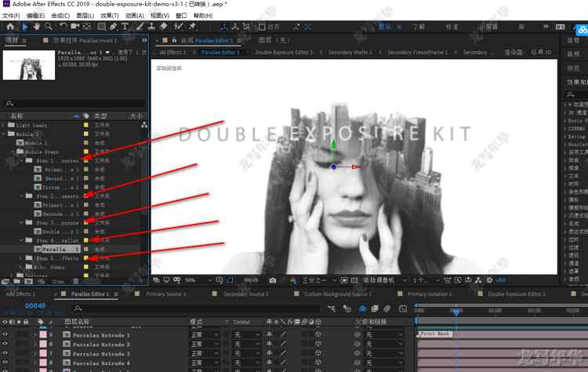The width and height of the screenshot is (588, 372).
Task: Toggle the lock icon on the composition tab
Action: click(x=174, y=40)
